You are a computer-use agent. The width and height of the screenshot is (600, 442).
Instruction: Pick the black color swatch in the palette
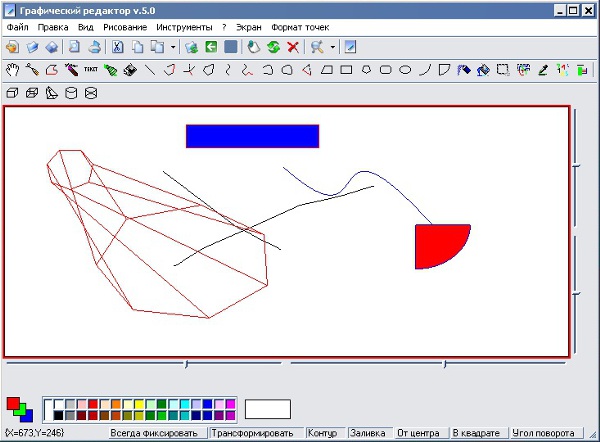click(x=59, y=415)
